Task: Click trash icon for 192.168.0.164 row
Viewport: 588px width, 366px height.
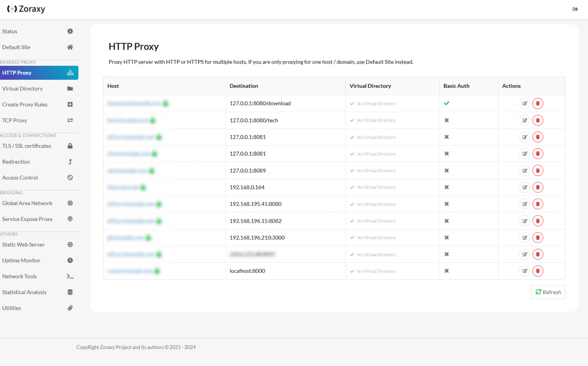Action: click(538, 187)
